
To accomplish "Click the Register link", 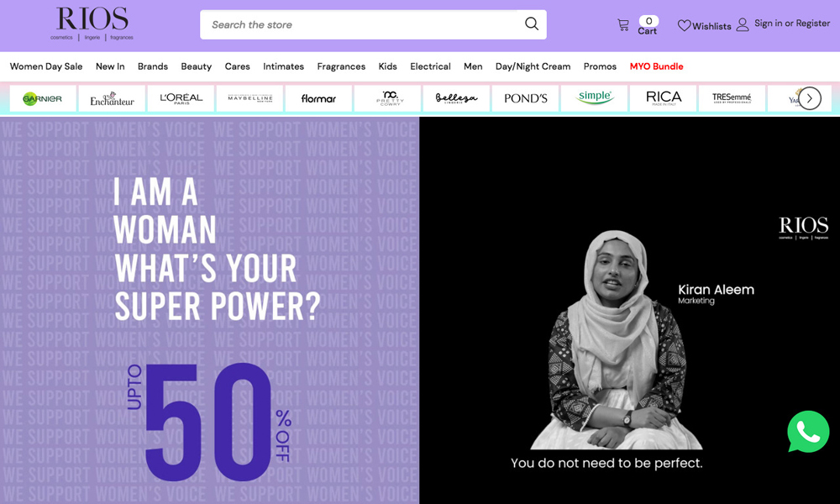I will (813, 24).
